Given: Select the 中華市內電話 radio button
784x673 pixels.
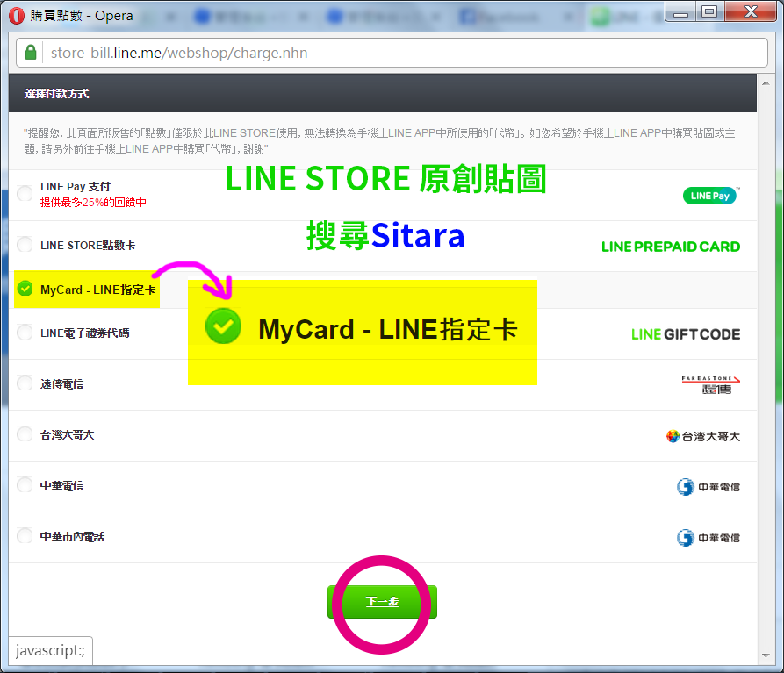Looking at the screenshot, I should point(25,536).
